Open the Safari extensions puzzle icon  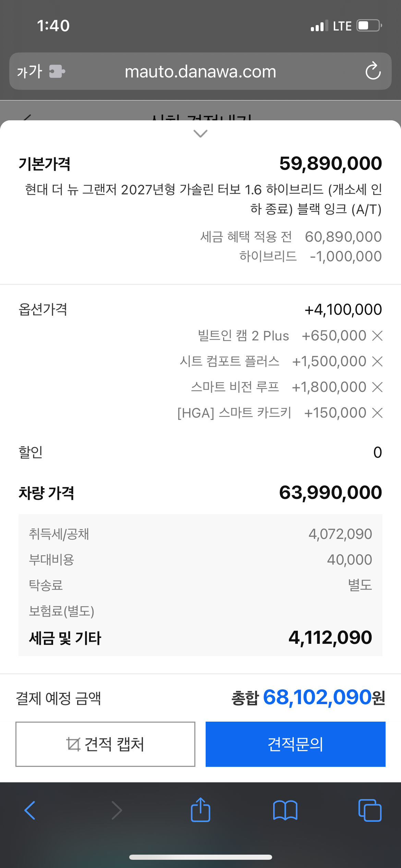tap(57, 71)
